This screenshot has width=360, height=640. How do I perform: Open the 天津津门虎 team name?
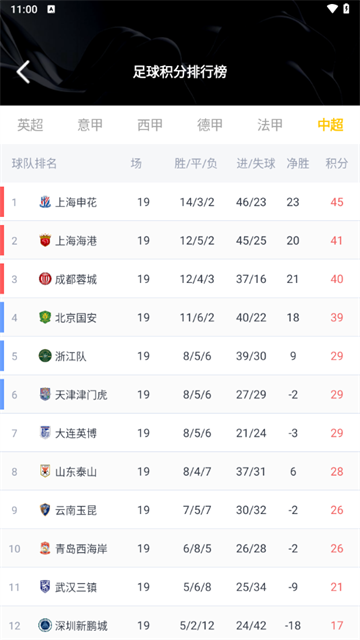pyautogui.click(x=81, y=395)
